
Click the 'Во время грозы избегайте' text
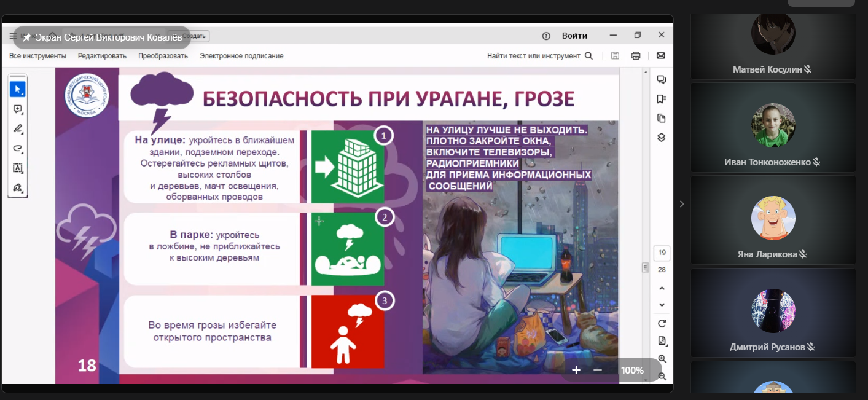(x=213, y=325)
